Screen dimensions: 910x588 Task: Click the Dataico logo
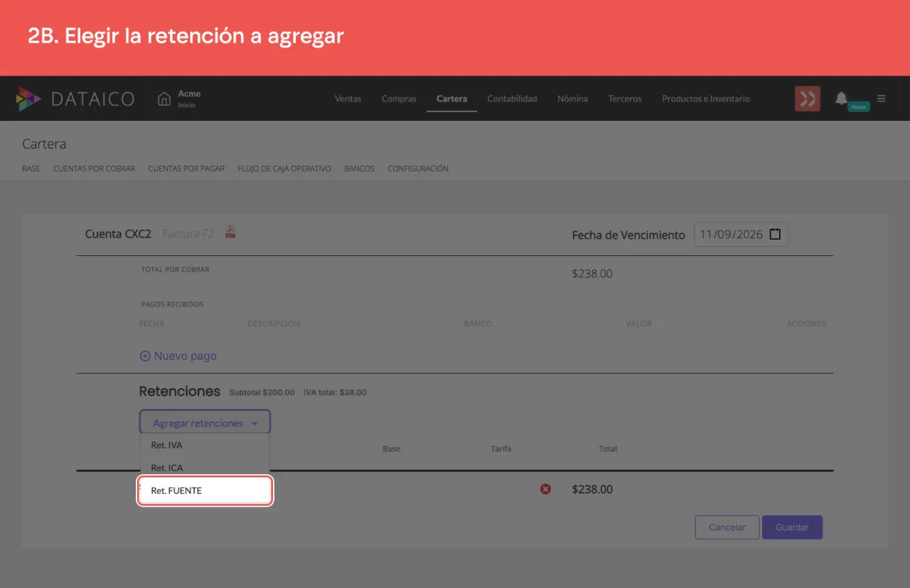[75, 98]
